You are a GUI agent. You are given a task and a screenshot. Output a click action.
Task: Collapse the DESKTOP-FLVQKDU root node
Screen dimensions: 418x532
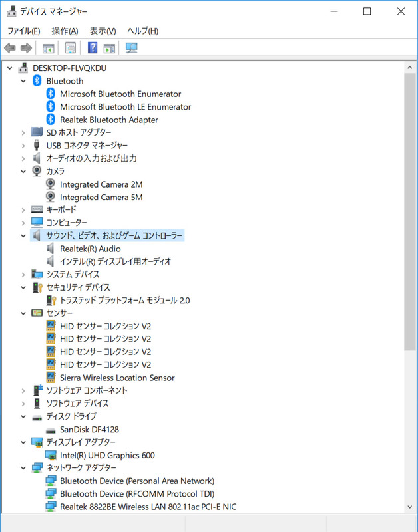point(10,68)
